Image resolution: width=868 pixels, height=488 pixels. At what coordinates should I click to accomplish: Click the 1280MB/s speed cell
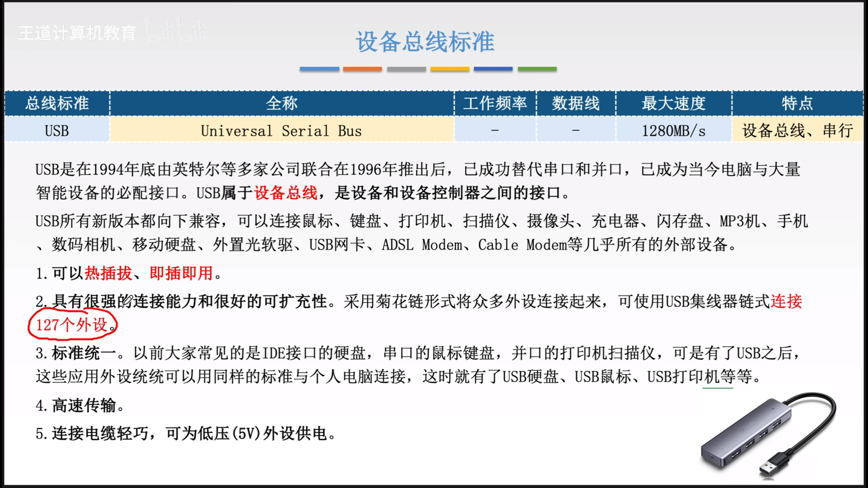pos(673,130)
